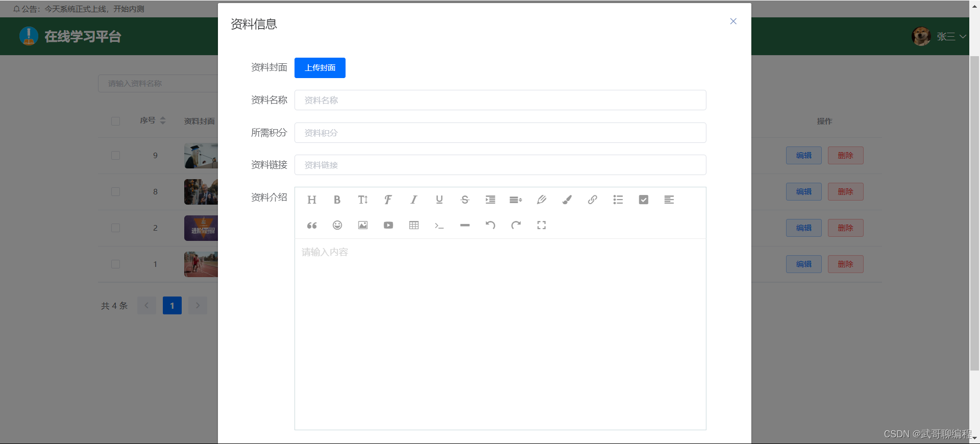
Task: Open cover thumbnail of row 8
Action: click(201, 192)
